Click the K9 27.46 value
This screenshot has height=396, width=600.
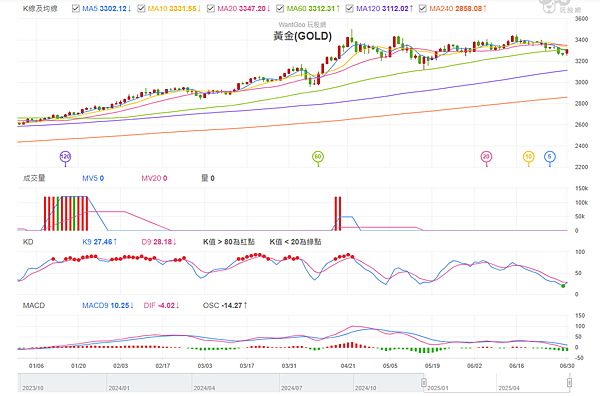click(x=100, y=242)
